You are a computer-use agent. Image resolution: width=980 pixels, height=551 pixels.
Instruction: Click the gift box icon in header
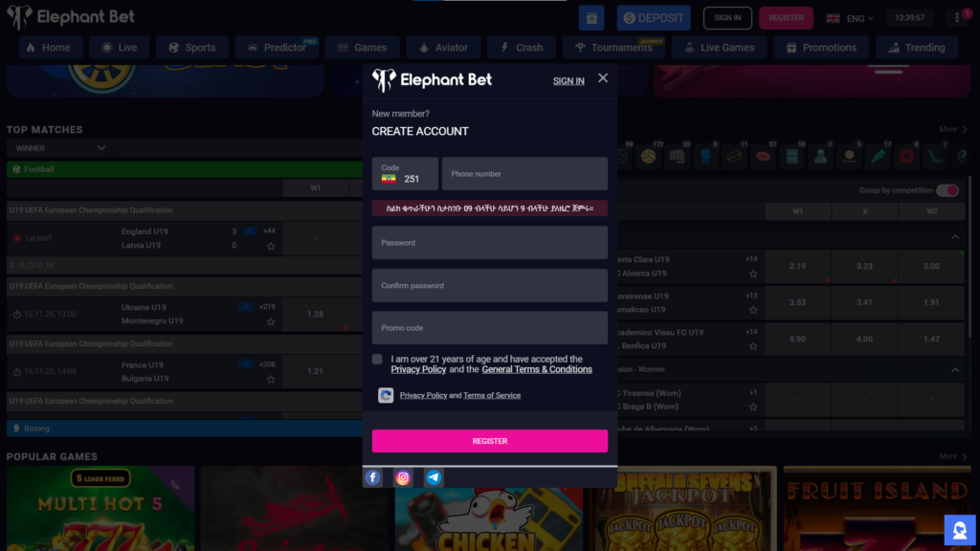(591, 17)
